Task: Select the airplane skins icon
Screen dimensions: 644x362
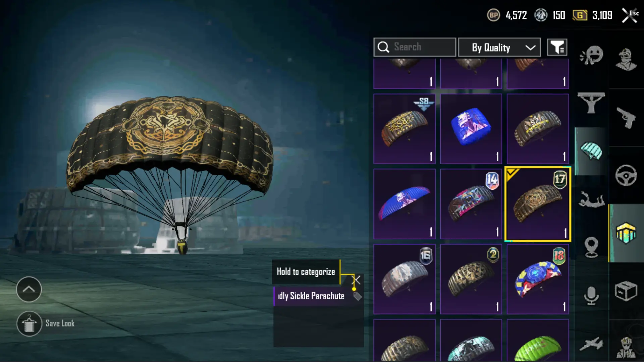Action: click(x=591, y=344)
